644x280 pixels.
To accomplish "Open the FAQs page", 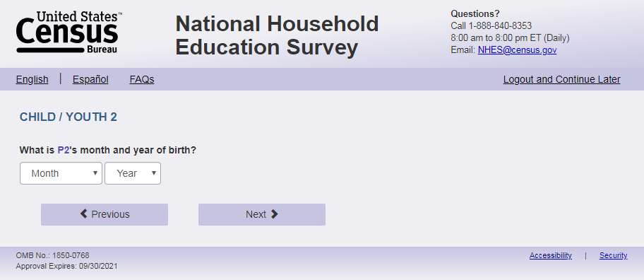I will (x=142, y=79).
